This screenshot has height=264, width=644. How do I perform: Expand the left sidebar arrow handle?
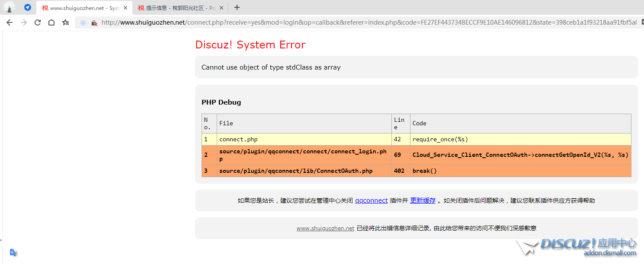(x=1, y=240)
